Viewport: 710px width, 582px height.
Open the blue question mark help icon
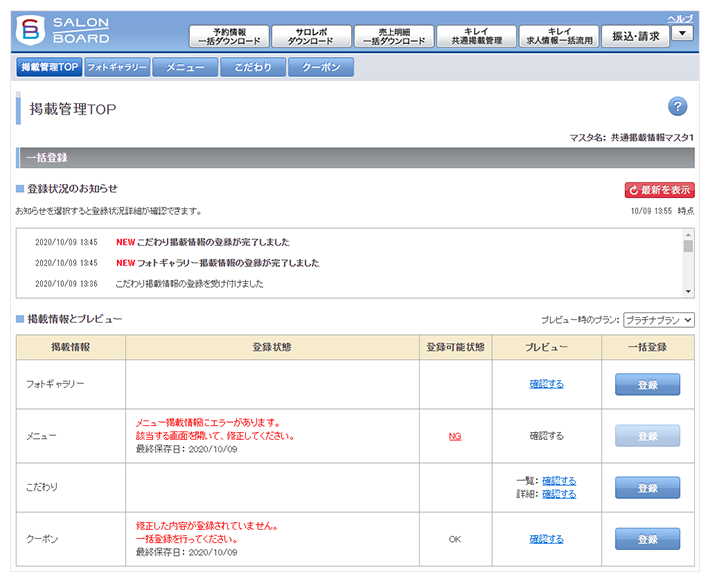(677, 107)
